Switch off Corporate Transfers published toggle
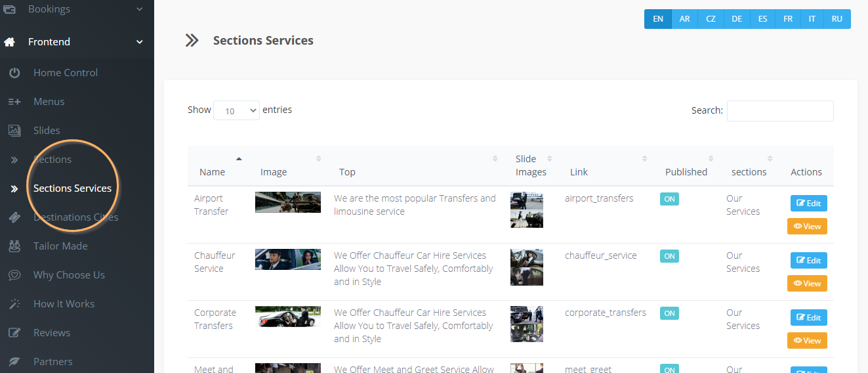868x373 pixels. click(669, 313)
